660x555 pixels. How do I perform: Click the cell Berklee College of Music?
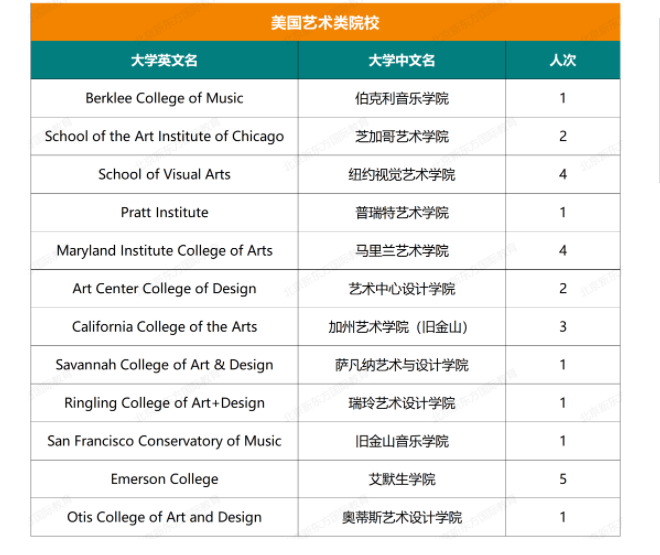pyautogui.click(x=164, y=98)
